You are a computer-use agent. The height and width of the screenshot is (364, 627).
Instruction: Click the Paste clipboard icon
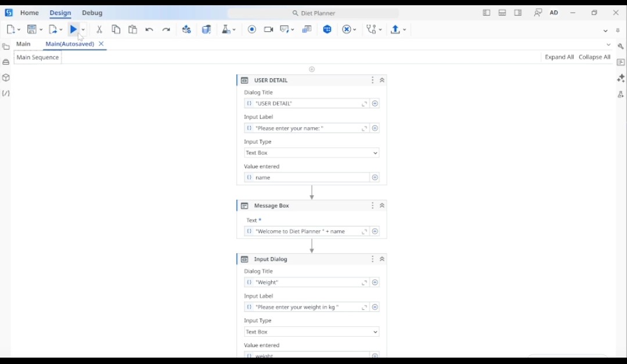[133, 29]
